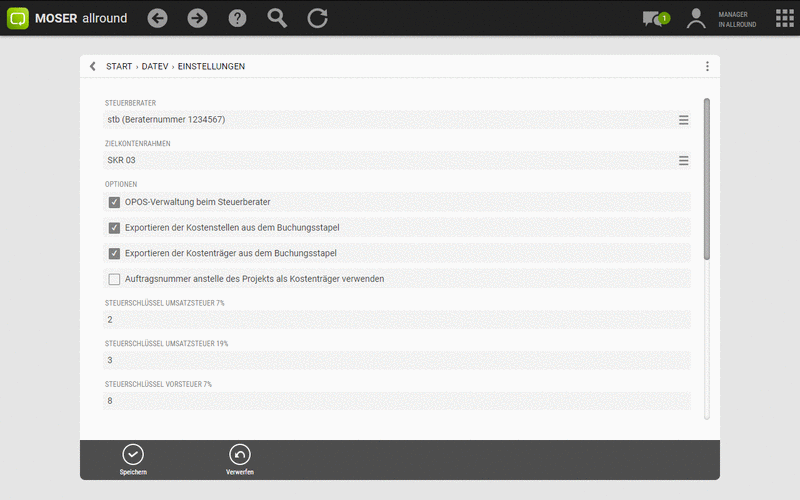Viewport: 800px width, 500px height.
Task: Navigate to START in breadcrumb
Action: tap(119, 66)
